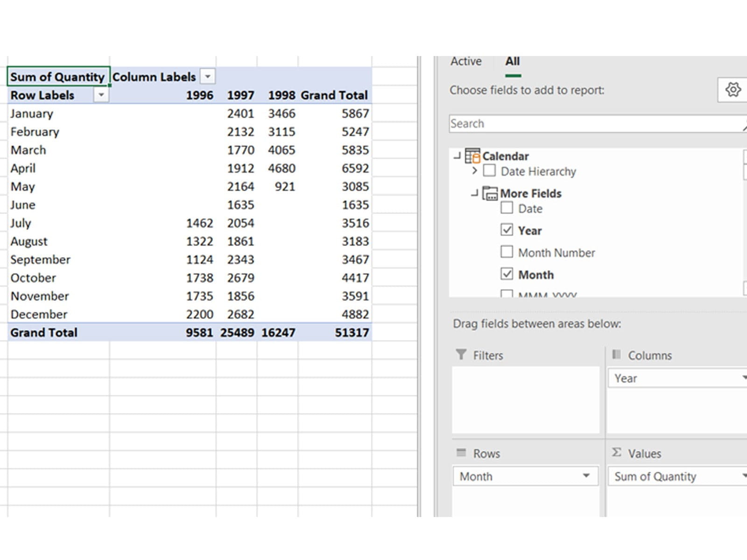747x560 pixels.
Task: Switch to the All tab
Action: pos(512,62)
